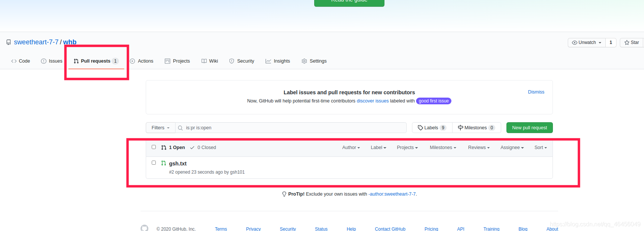Open the repository Security tab
644x231 pixels.
(x=242, y=61)
